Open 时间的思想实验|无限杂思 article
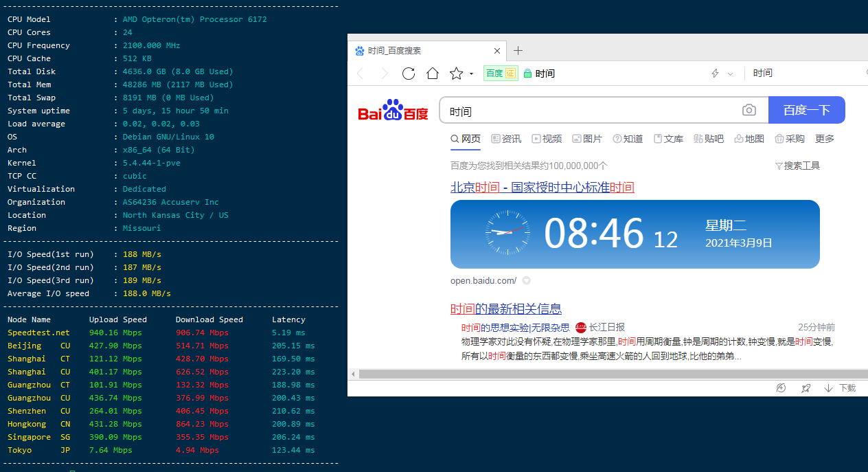868x472 pixels. click(515, 328)
